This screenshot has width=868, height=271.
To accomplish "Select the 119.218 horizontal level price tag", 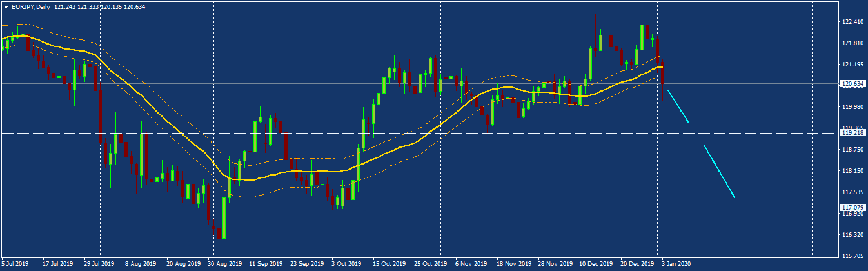I will 853,133.
